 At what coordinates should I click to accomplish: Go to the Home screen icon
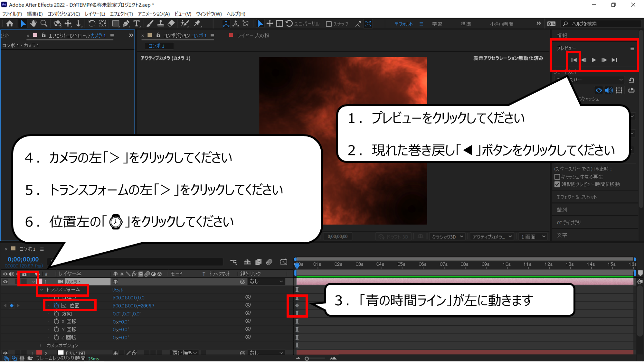tap(10, 23)
